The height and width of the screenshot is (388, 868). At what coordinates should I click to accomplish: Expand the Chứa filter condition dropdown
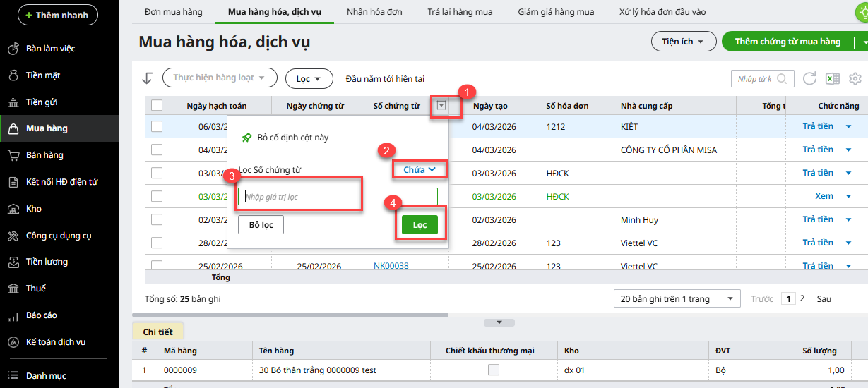point(420,169)
